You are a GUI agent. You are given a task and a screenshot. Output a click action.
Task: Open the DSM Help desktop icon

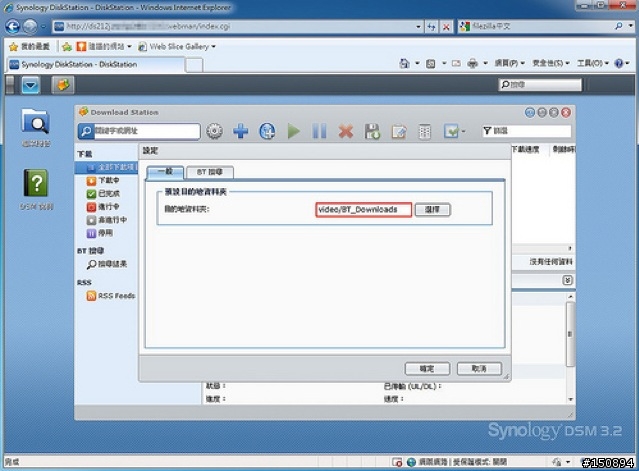36,189
